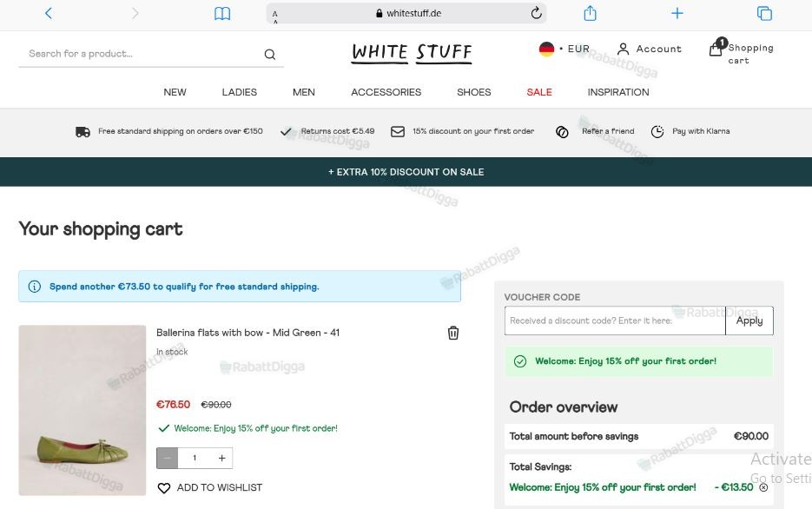
Task: Click the wishlist heart icon
Action: [163, 488]
